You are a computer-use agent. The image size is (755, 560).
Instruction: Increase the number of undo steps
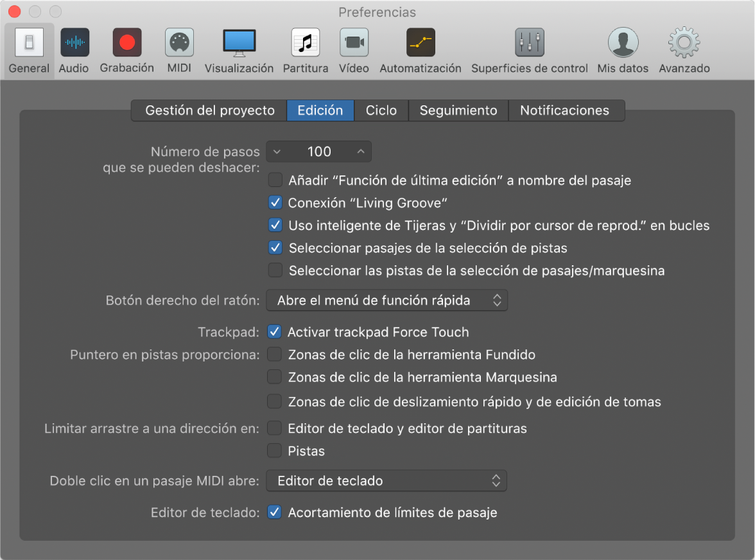(x=361, y=152)
